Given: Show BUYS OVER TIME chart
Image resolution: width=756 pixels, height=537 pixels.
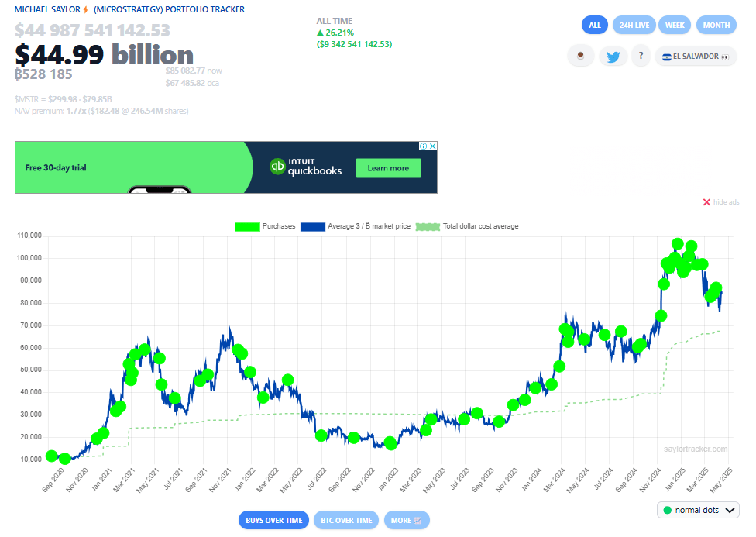Looking at the screenshot, I should click(x=274, y=520).
